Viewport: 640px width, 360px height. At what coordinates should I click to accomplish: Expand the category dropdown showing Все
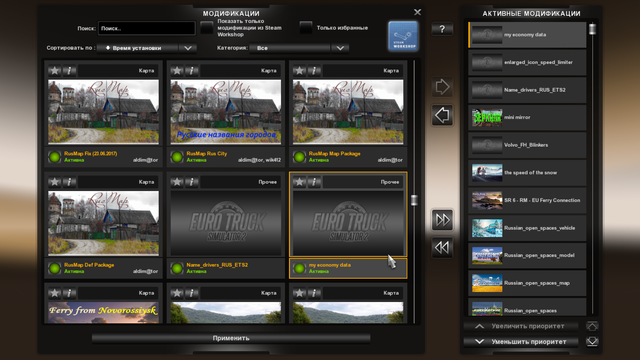299,48
